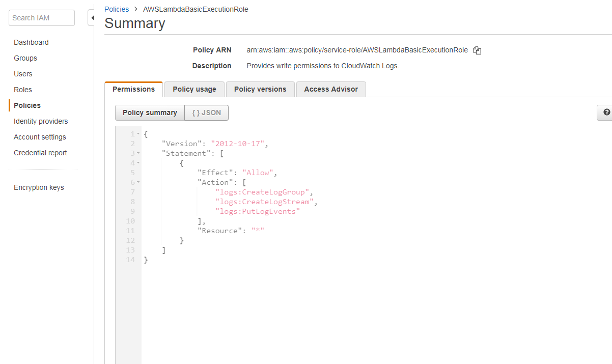Click the "logs:PutLogEvents" action text
Viewport: 612px width, 364px height.
coord(258,211)
